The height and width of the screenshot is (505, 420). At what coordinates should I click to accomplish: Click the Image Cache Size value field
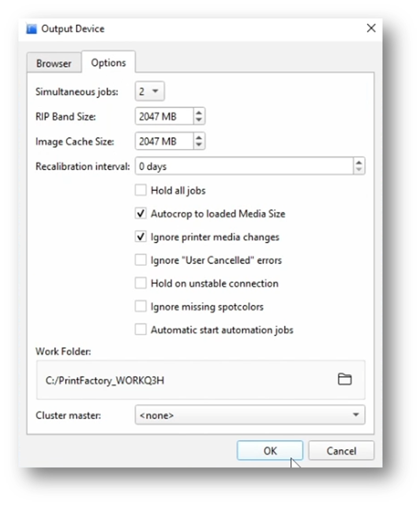click(164, 141)
